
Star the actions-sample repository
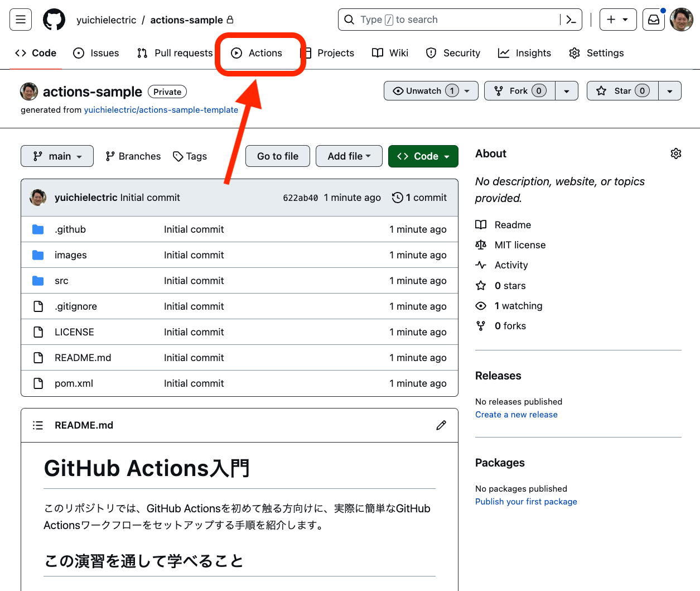[622, 91]
